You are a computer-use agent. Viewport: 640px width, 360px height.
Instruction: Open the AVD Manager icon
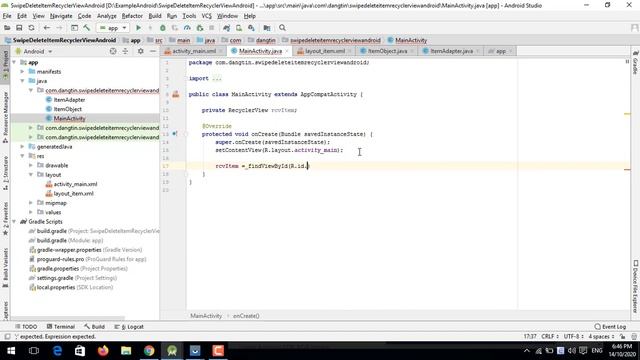[239, 28]
